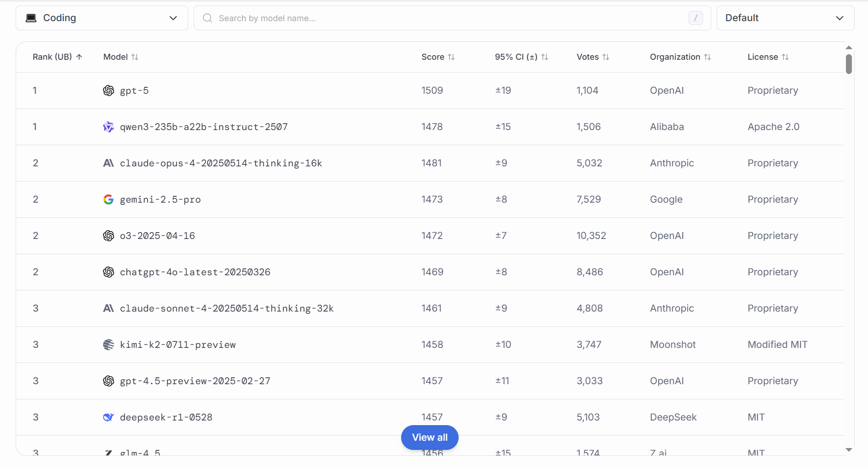Click sort arrows next to Model header
Viewport: 868px width, 466px height.
click(135, 57)
